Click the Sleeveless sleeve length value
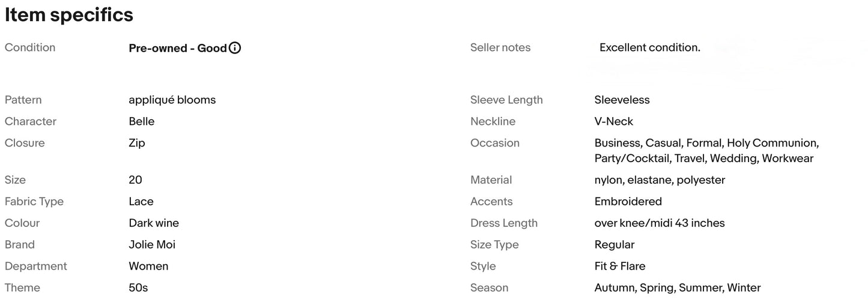 coord(622,100)
